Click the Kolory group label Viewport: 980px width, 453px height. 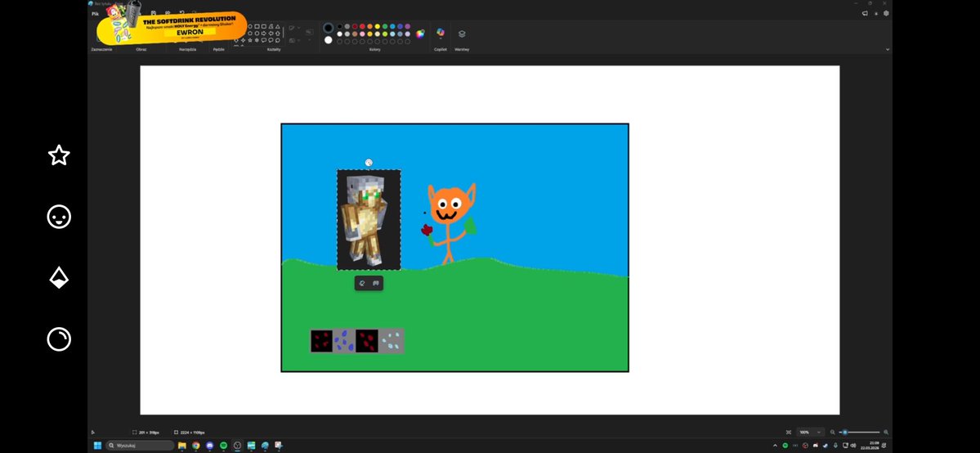tap(375, 49)
